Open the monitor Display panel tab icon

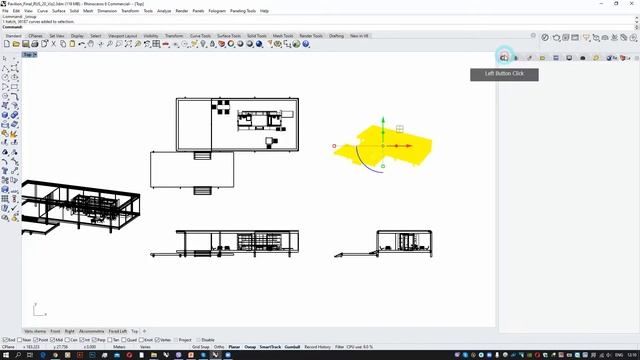click(569, 58)
